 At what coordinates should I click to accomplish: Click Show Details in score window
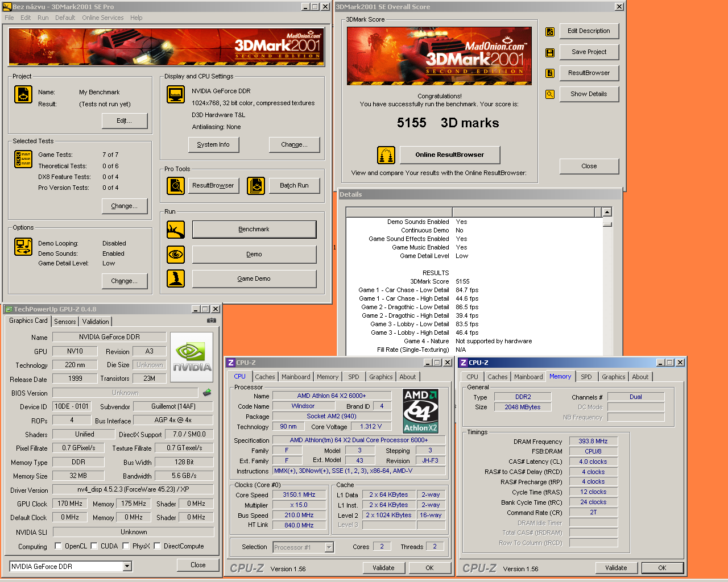pos(589,94)
